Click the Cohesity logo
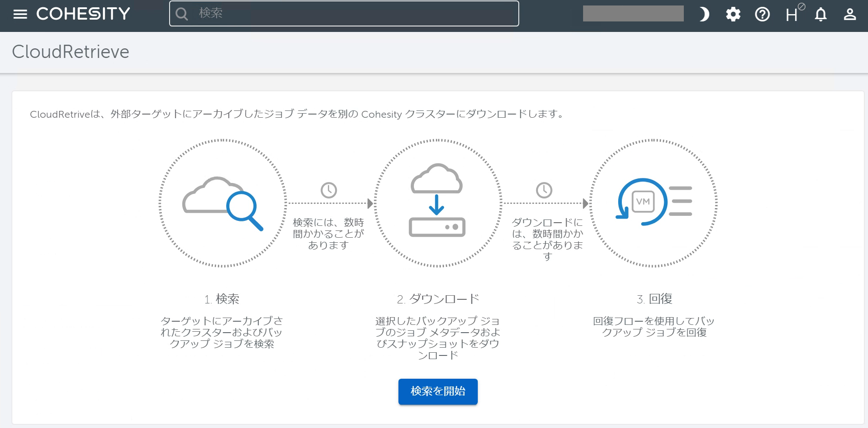Screen dimensions: 868x428 click(83, 14)
